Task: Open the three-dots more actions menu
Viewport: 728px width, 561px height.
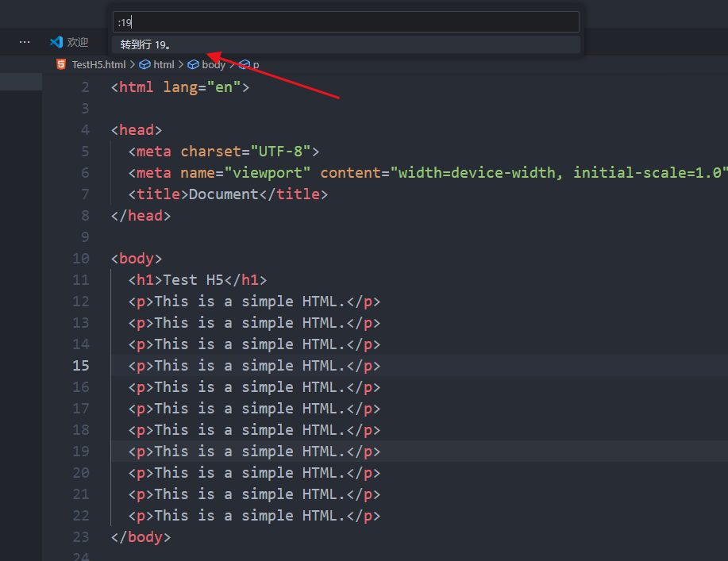Action: tap(25, 42)
